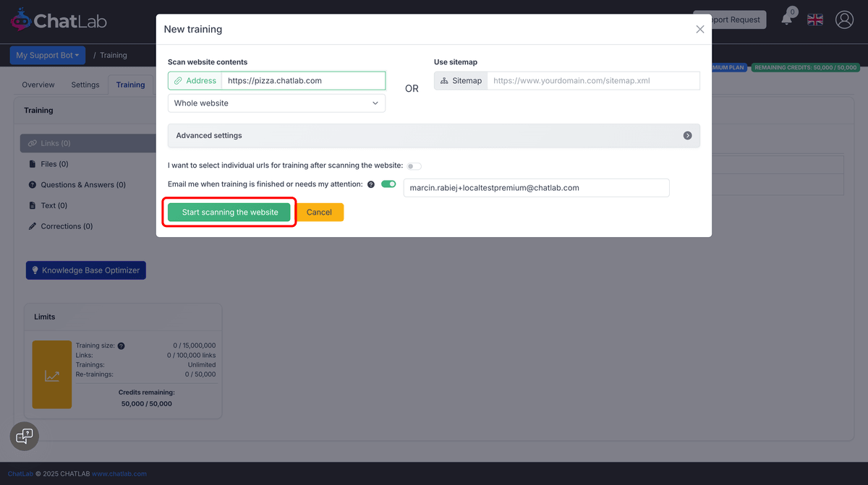Open the chat widget bubble
The width and height of the screenshot is (868, 485).
point(24,436)
